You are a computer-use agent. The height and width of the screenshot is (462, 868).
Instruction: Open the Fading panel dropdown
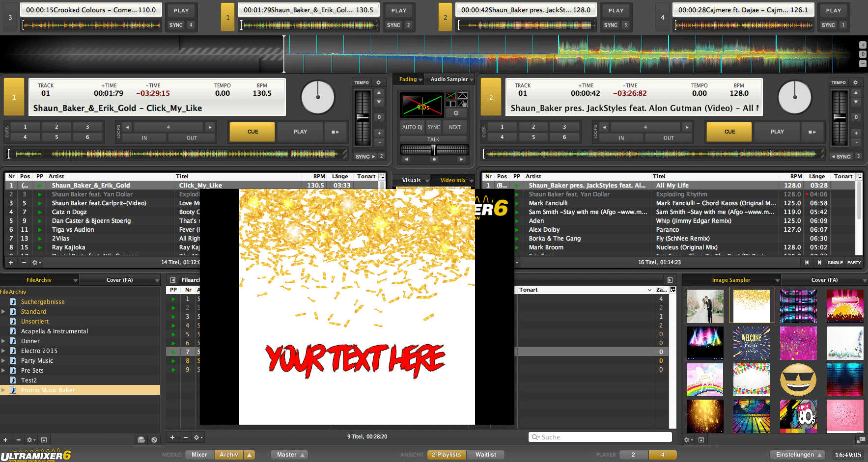pos(411,80)
